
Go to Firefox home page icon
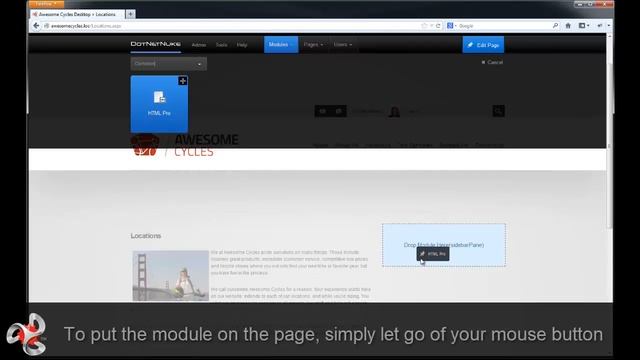pos(568,26)
